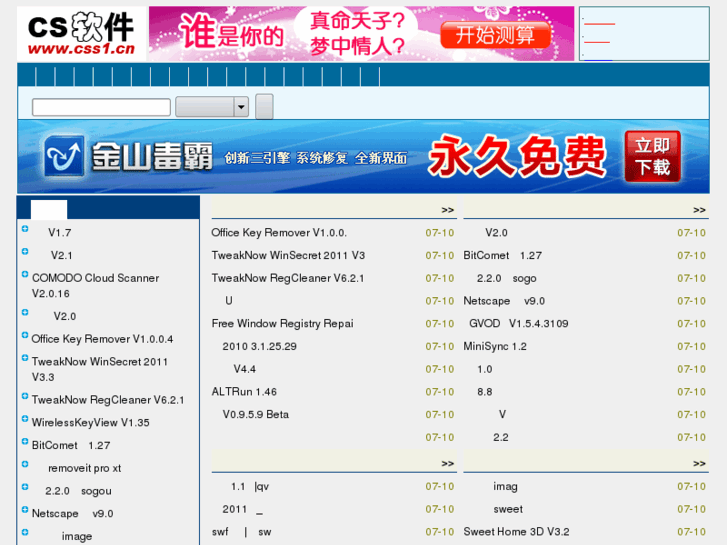Open MiniSync 1.2 entry
Screen dimensions: 727x545
click(x=495, y=346)
